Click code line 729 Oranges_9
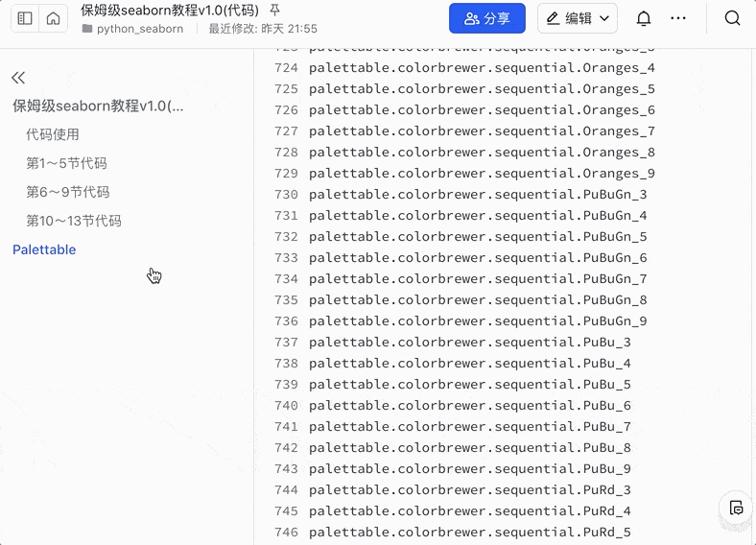This screenshot has height=545, width=756. tap(482, 174)
